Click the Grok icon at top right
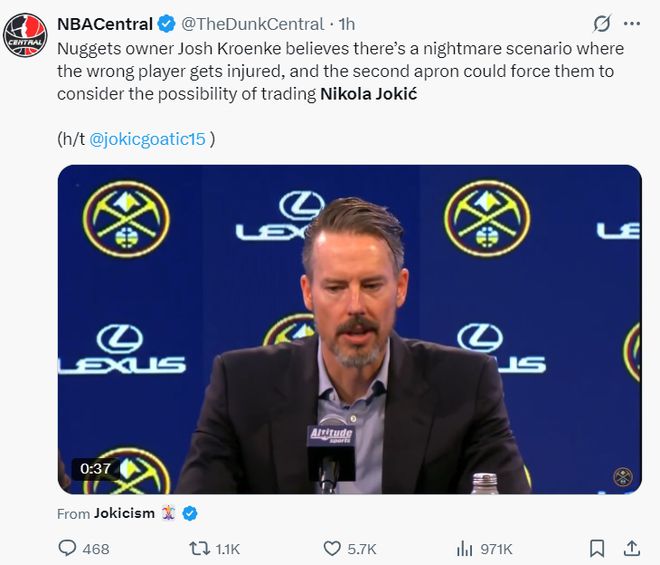This screenshot has width=660, height=565. [602, 23]
